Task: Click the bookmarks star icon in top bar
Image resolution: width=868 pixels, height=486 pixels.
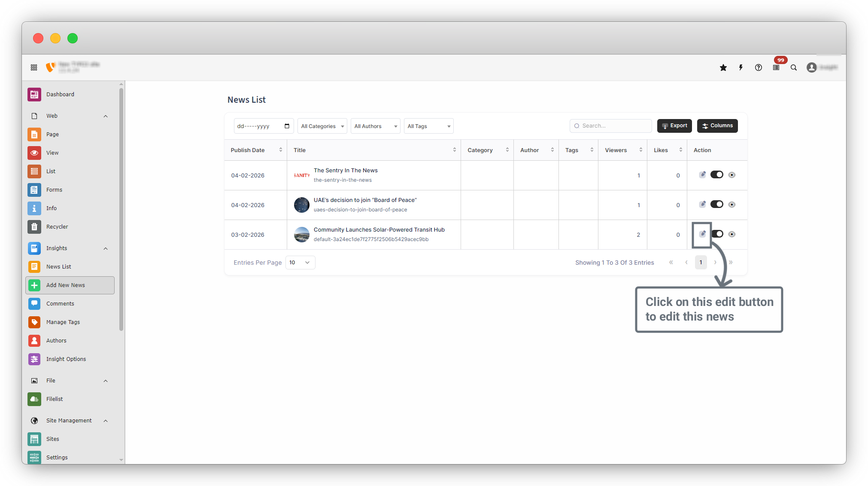Action: (x=723, y=67)
